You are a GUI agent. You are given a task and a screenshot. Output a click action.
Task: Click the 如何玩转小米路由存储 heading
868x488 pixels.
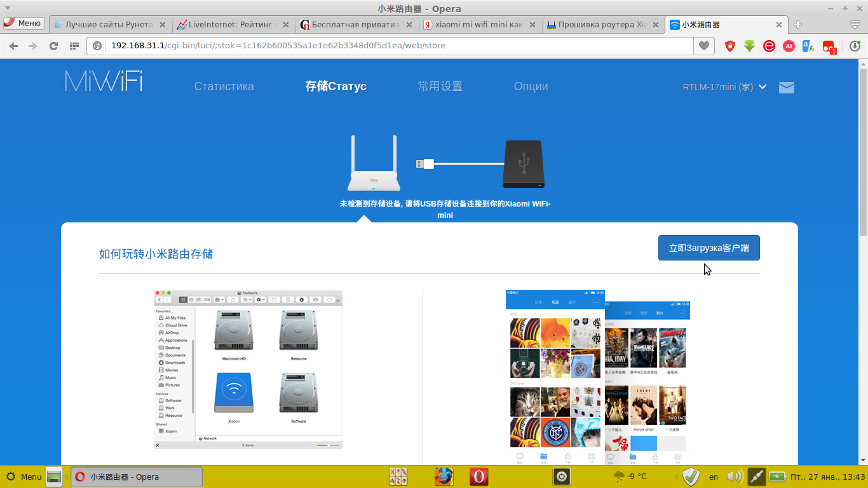[x=156, y=254]
